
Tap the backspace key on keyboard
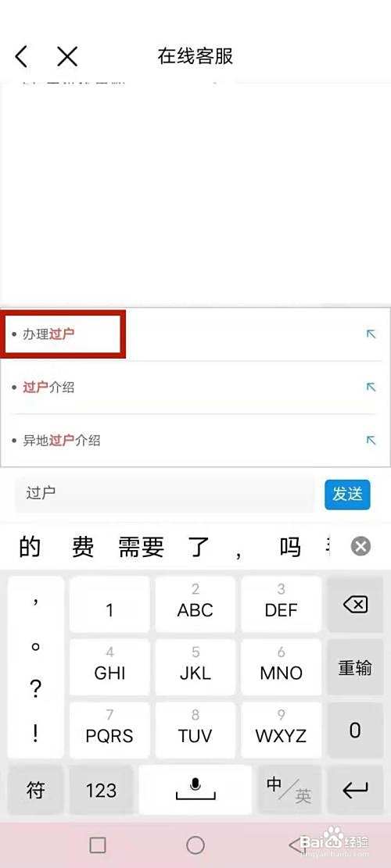[x=355, y=605]
